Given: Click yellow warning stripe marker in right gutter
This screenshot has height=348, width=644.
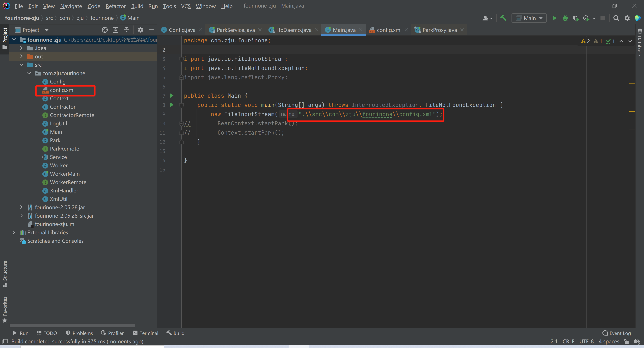Looking at the screenshot, I should (632, 84).
